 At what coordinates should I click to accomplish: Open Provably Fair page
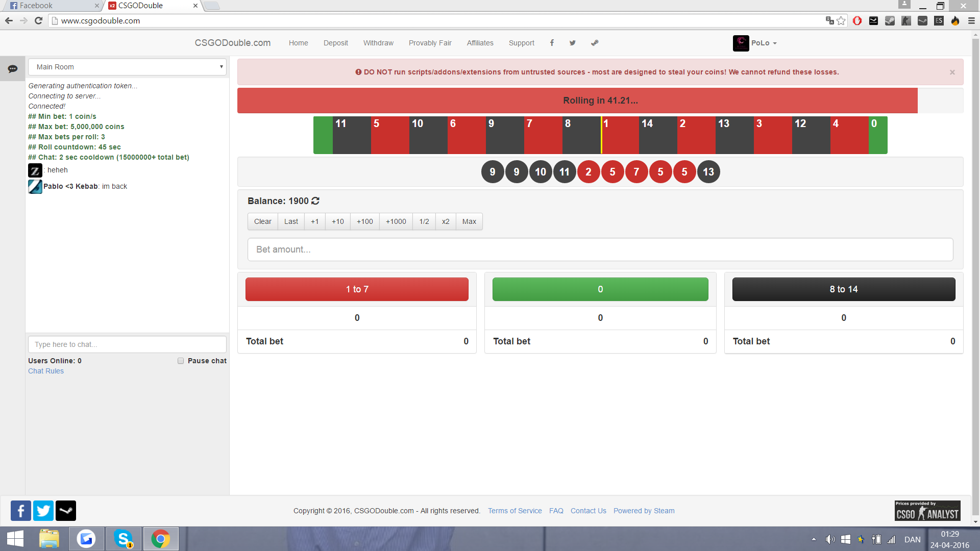point(430,43)
